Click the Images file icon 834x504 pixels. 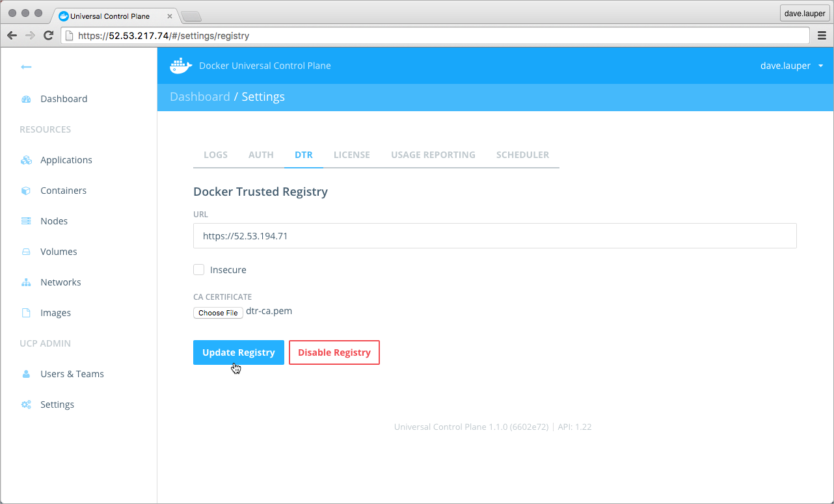(26, 313)
